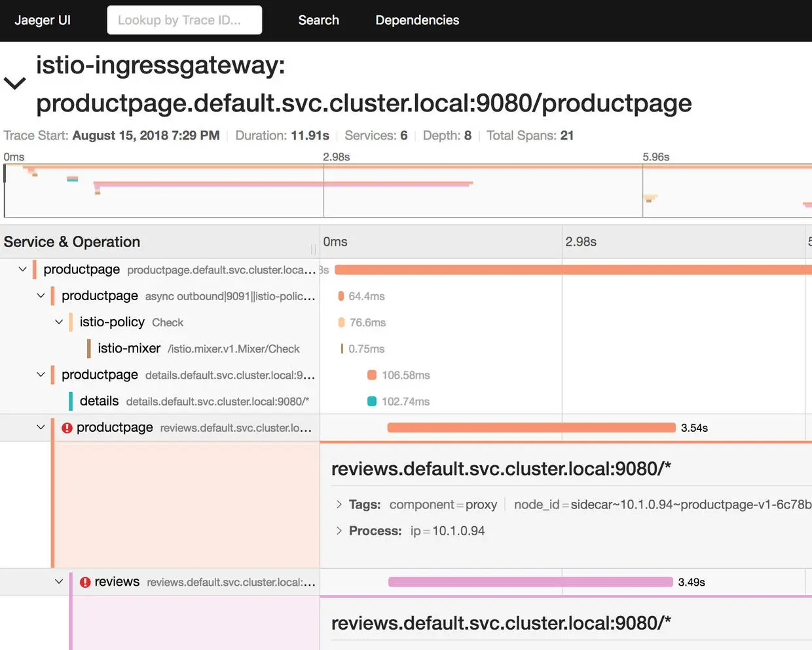Go to Jaeger UI home link
The width and height of the screenshot is (812, 650).
click(x=43, y=20)
